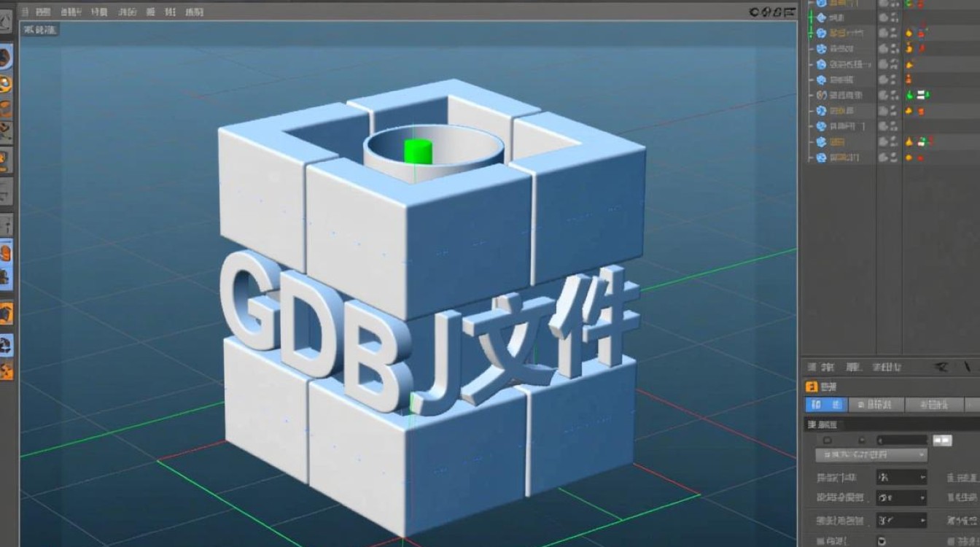Click the blue object icon of the last object in list
This screenshot has width=980, height=547.
821,158
